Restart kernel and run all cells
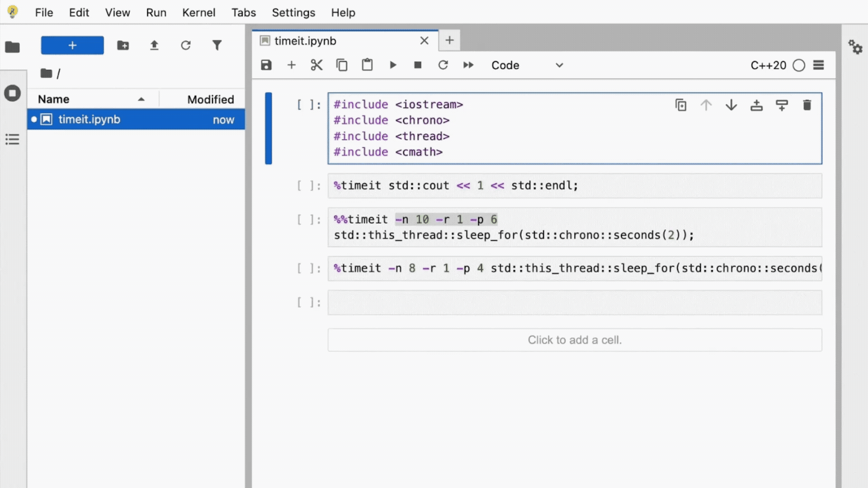 tap(468, 65)
